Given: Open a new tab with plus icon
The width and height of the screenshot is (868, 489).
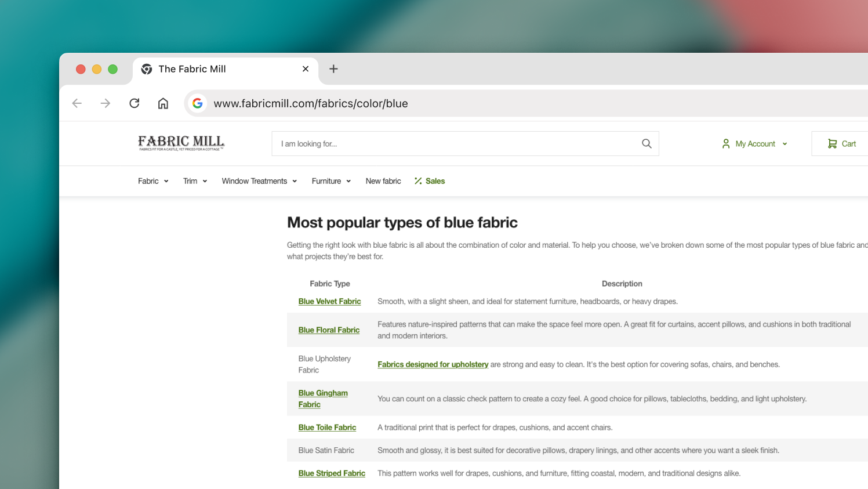Looking at the screenshot, I should (333, 69).
